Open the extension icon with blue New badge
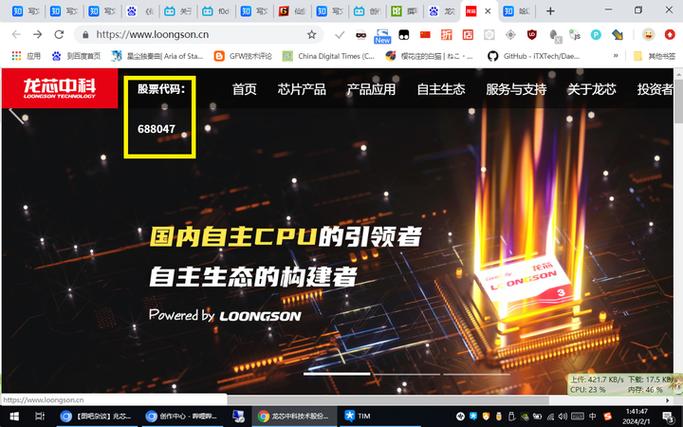 click(382, 36)
